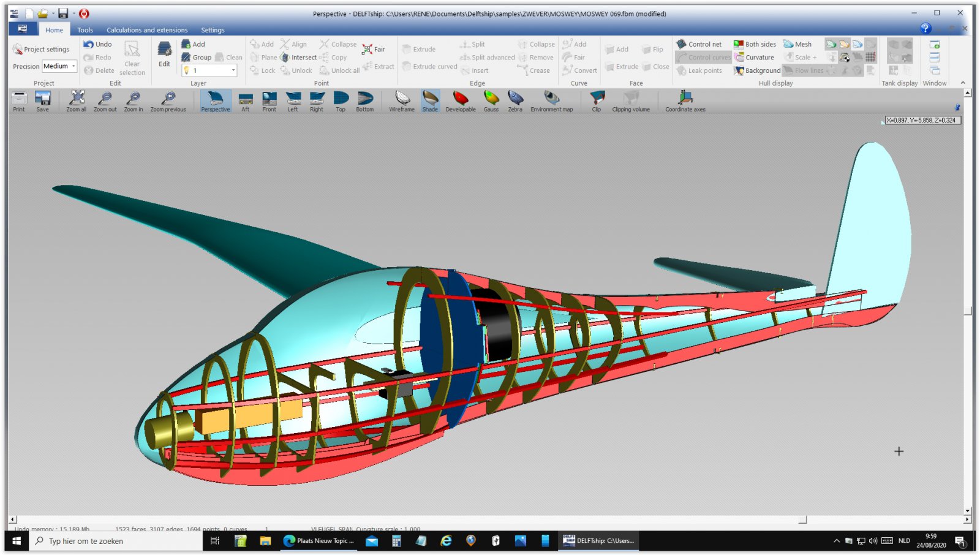The image size is (980, 555).
Task: Open the Settings ribbon tab
Action: coord(213,29)
